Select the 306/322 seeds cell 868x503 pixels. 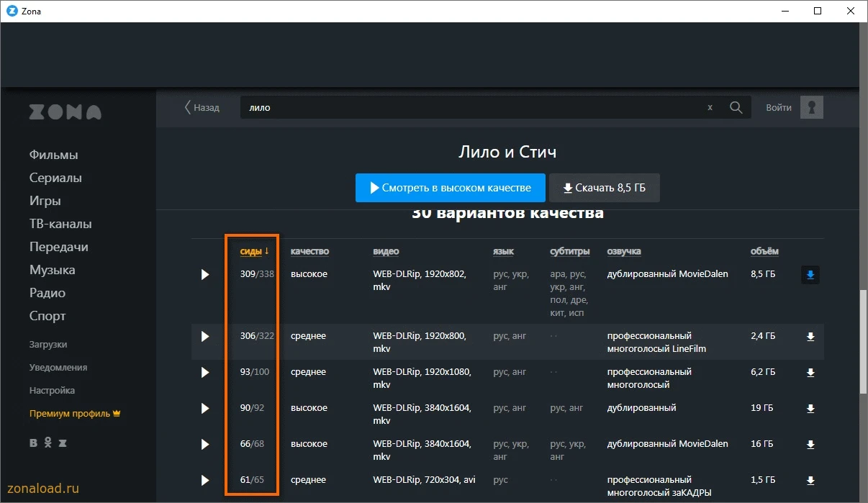(257, 336)
